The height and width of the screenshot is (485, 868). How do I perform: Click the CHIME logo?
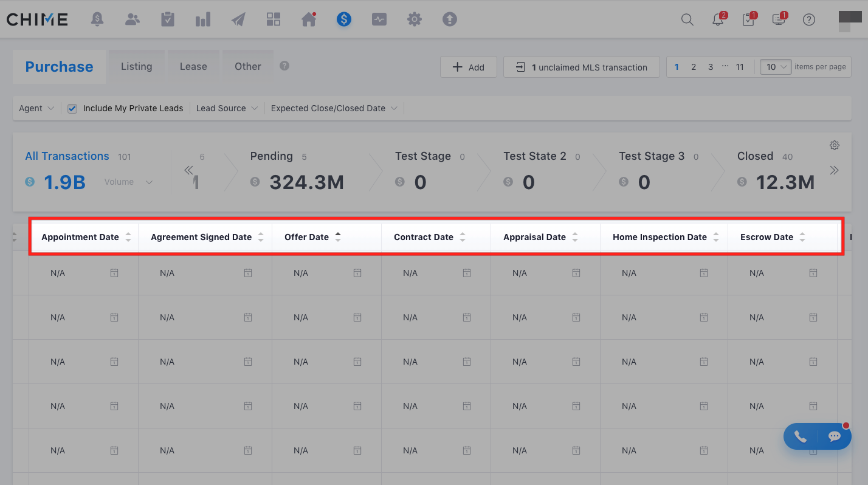pyautogui.click(x=37, y=19)
